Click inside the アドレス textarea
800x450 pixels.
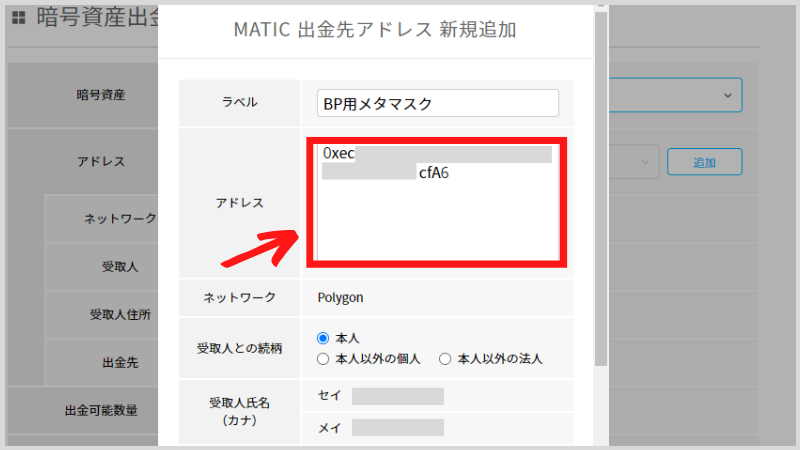tap(437, 202)
